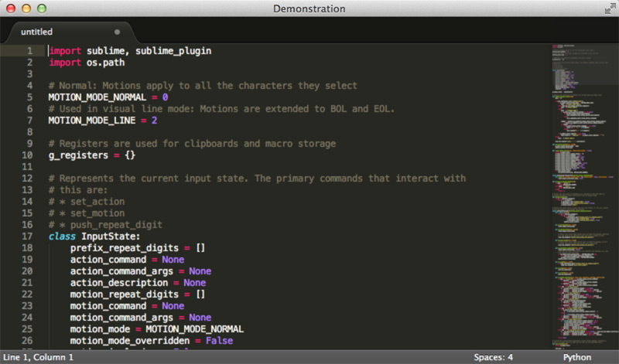Image resolution: width=619 pixels, height=364 pixels.
Task: Click the import keyword on line 1
Action: [65, 51]
